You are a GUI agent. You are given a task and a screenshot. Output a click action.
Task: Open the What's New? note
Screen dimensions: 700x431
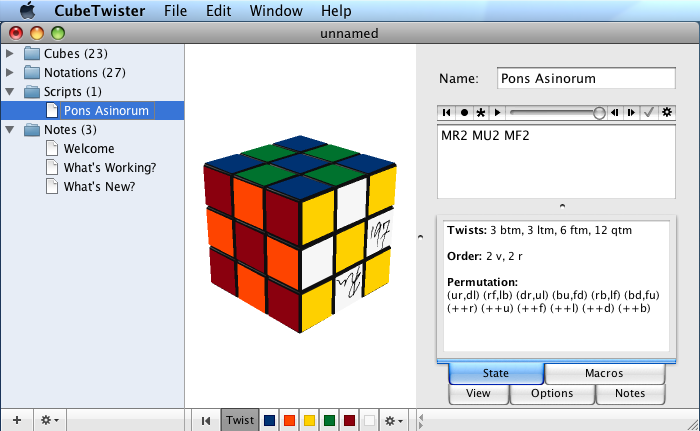[x=99, y=186]
